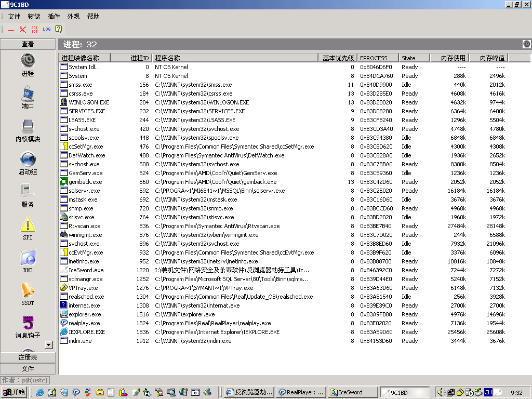Select the SPI warning icon
The height and width of the screenshot is (399, 532).
28,225
